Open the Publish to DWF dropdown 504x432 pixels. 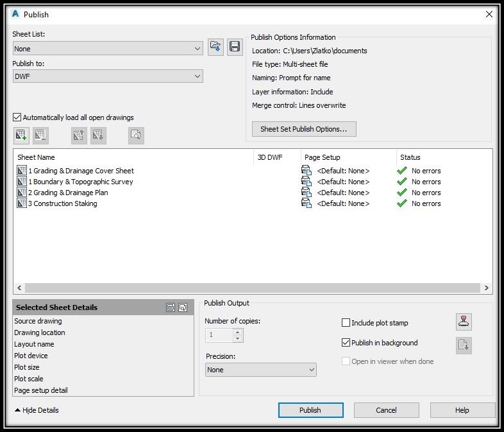(x=108, y=76)
